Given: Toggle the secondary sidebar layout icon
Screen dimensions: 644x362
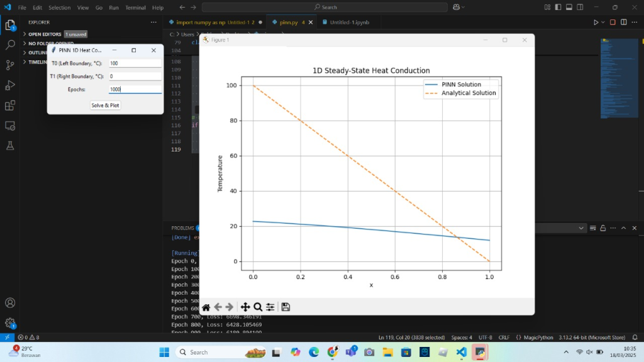Looking at the screenshot, I should tap(579, 8).
